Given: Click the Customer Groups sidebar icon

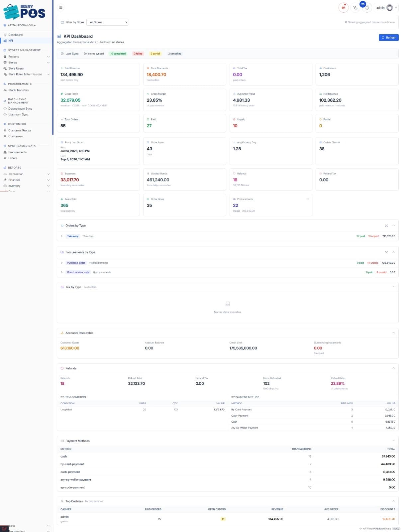Looking at the screenshot, I should [5, 130].
